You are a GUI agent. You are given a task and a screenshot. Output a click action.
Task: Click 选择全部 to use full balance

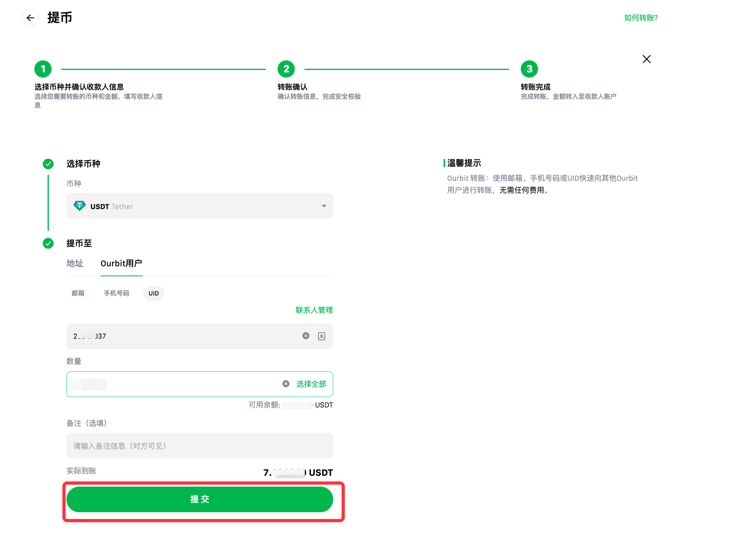pos(311,384)
